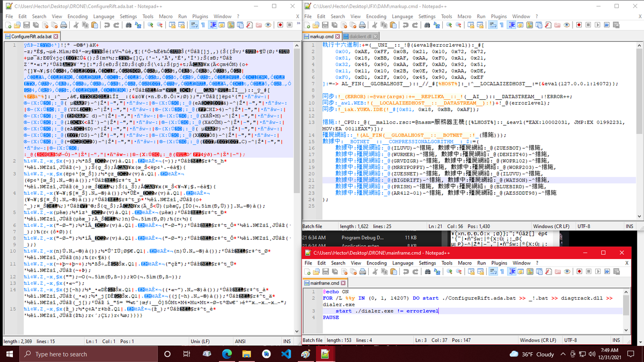
Task: Click Start Recording macro in the mainframe.cmd window toolbar
Action: pos(579,271)
